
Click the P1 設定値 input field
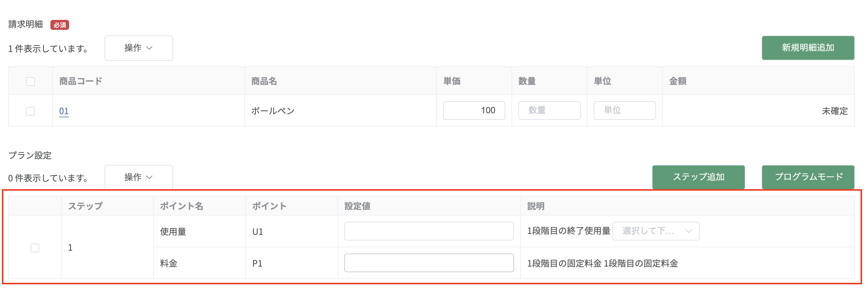click(429, 263)
